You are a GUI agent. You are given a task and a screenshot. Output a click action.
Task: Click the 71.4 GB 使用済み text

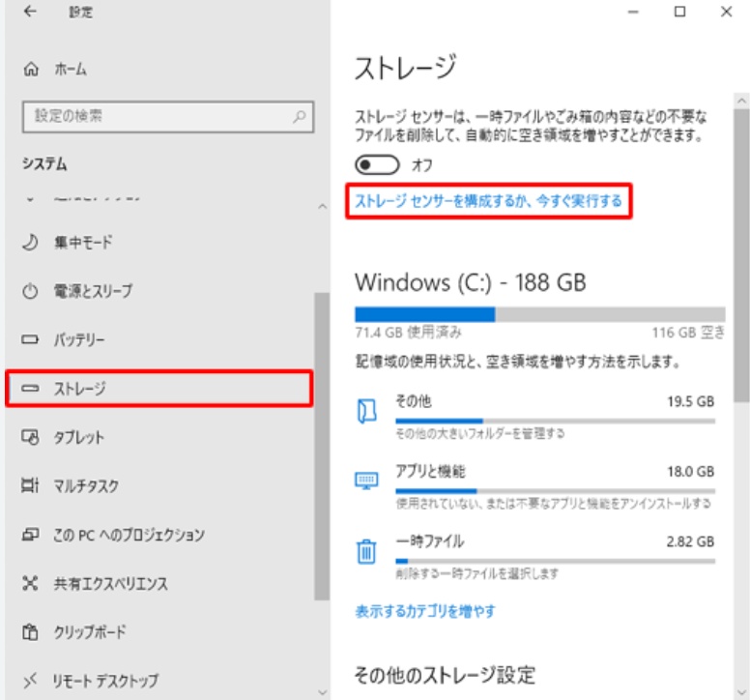(408, 332)
